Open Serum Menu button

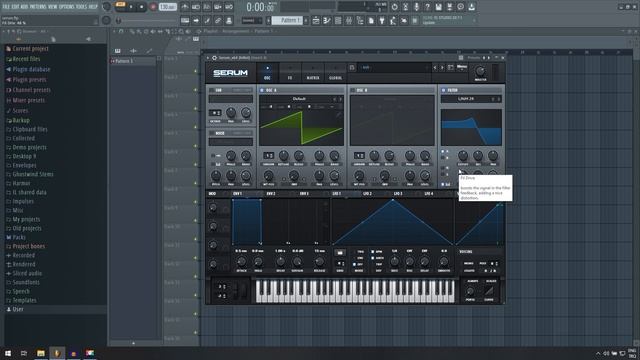[462, 67]
